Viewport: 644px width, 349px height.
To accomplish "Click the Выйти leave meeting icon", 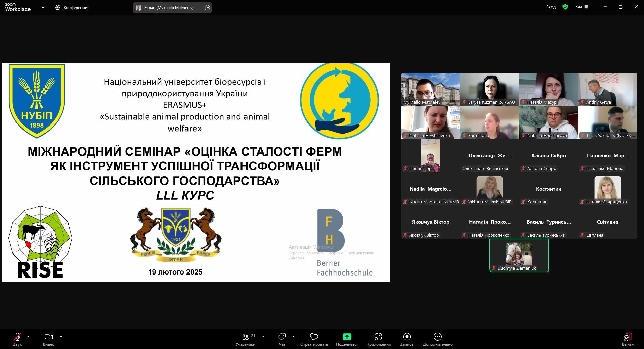I will coord(628,337).
